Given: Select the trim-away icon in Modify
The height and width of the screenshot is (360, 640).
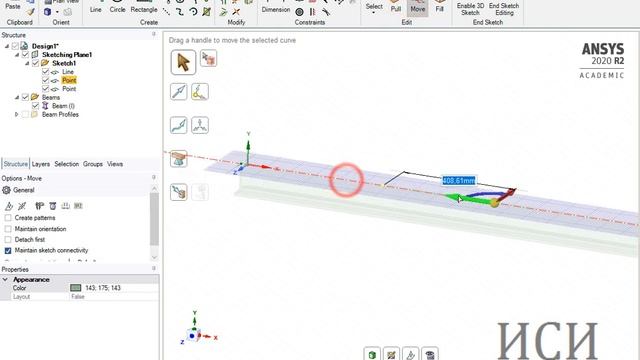Looking at the screenshot, I should [x=236, y=12].
